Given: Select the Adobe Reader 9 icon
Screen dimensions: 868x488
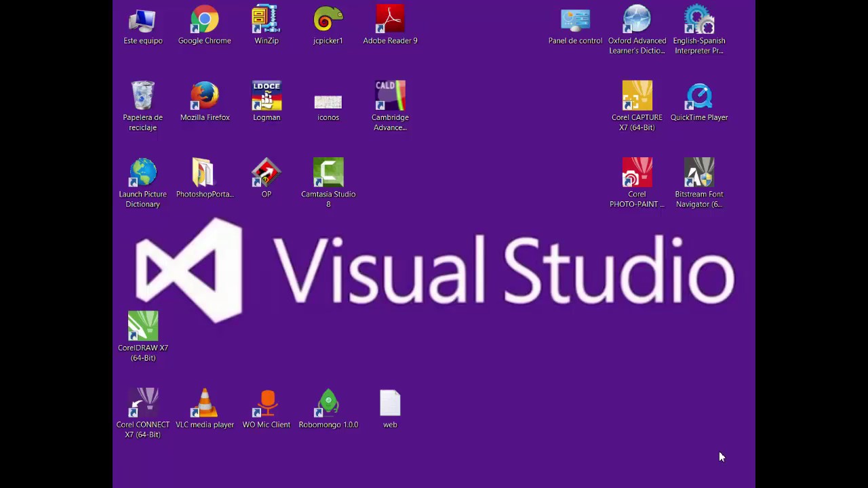Looking at the screenshot, I should coord(390,20).
